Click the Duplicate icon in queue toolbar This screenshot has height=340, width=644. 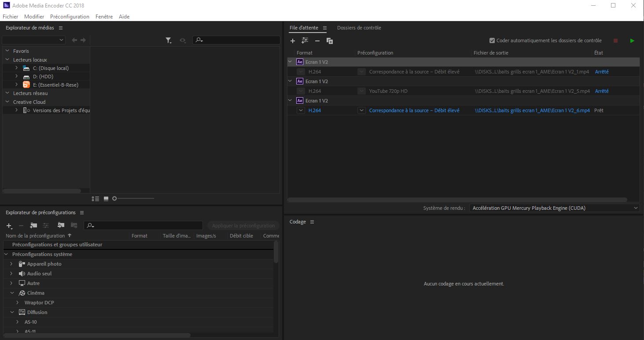329,41
